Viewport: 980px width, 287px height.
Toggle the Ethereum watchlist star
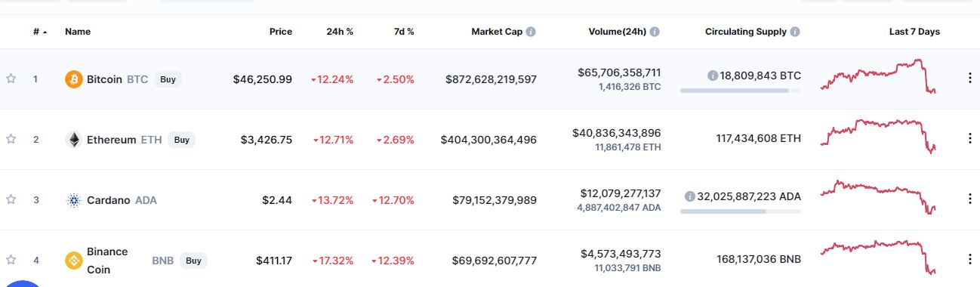11,139
